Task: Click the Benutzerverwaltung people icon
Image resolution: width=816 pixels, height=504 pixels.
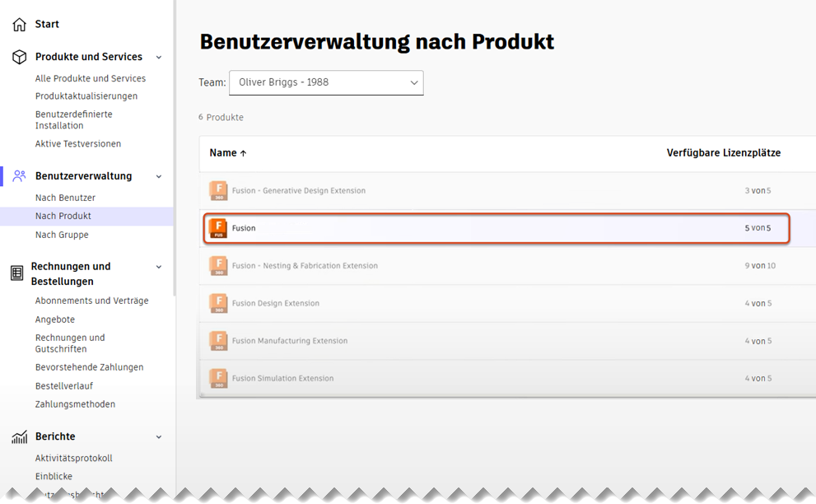Action: [19, 176]
